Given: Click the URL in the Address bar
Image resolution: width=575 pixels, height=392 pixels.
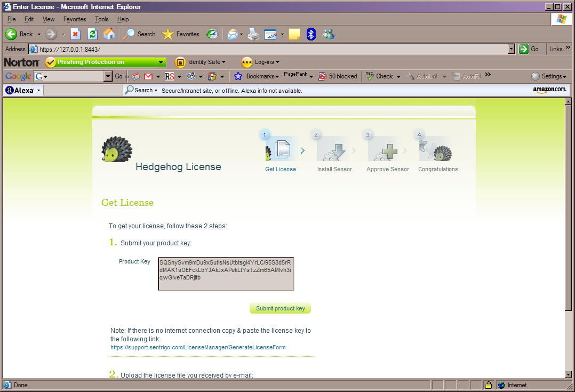Looking at the screenshot, I should (70, 49).
